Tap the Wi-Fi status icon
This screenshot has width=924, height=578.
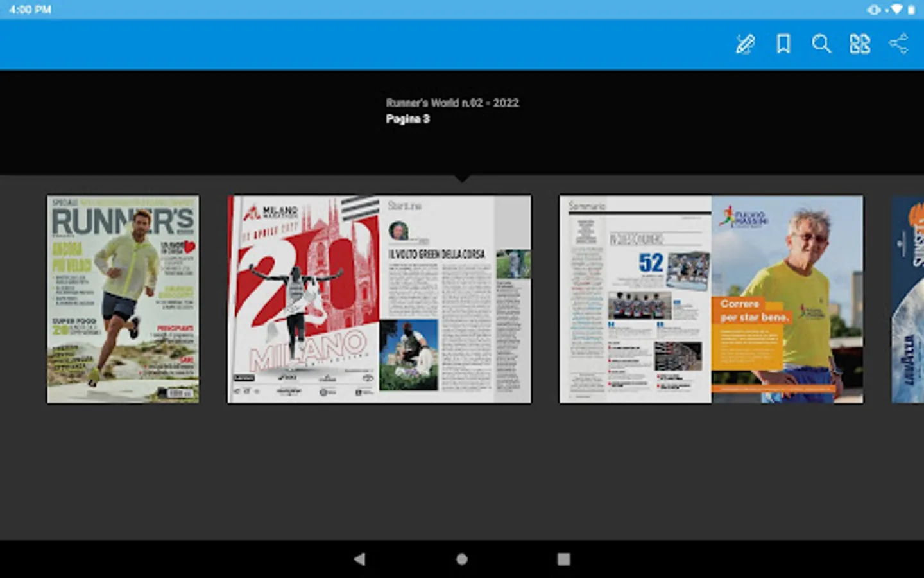point(896,10)
